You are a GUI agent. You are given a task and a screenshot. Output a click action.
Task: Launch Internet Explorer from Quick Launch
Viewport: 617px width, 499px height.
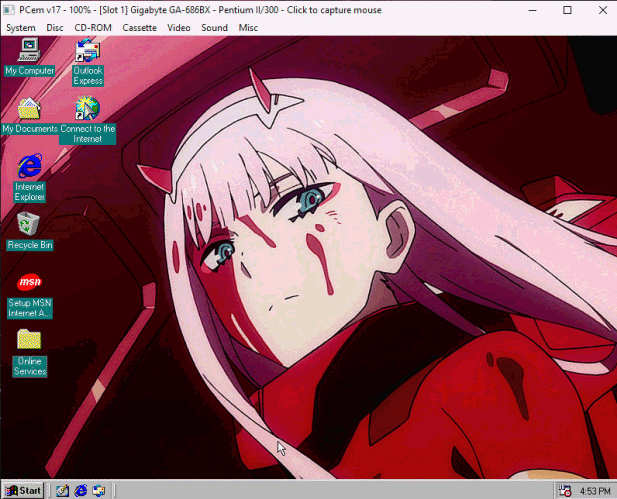[81, 491]
